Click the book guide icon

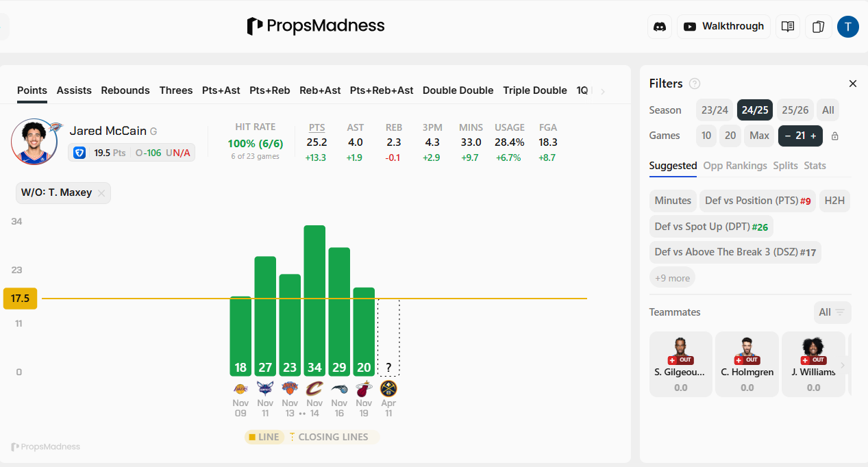click(788, 27)
